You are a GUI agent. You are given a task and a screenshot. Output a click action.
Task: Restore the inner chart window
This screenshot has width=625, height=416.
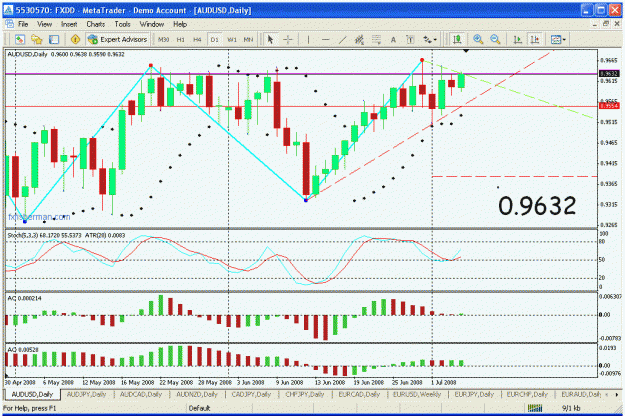click(x=606, y=24)
